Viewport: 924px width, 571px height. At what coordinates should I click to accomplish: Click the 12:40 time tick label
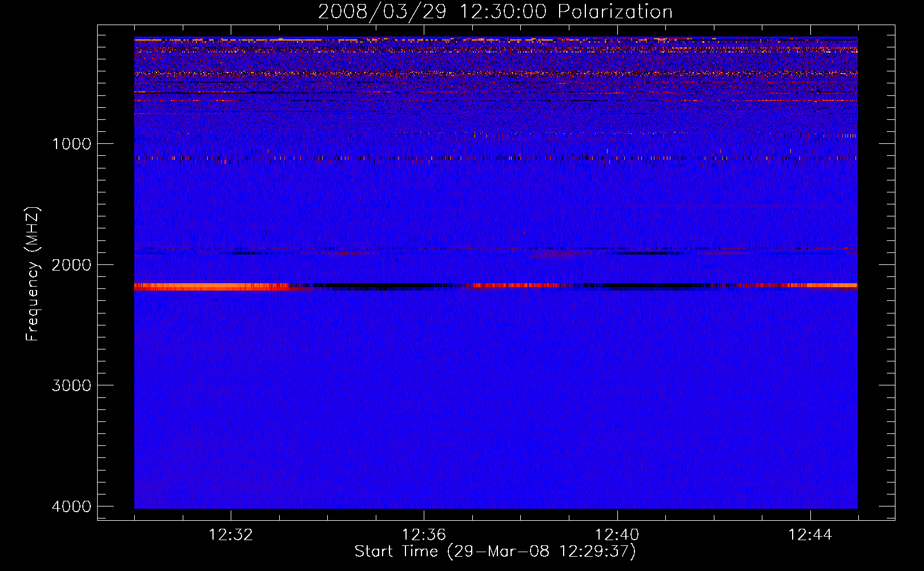pos(617,535)
